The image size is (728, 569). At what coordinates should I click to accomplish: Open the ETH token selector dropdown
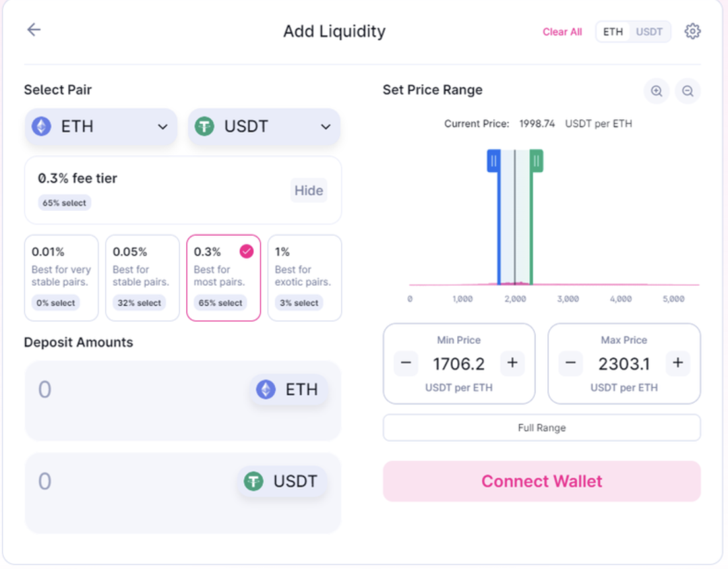pos(100,126)
